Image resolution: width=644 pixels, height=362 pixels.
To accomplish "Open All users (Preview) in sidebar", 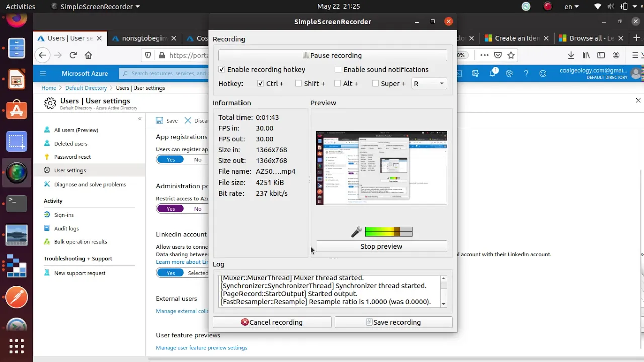I will coord(76,130).
